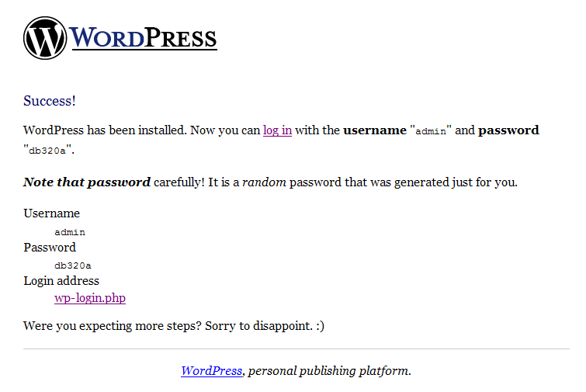Screen dimensions: 586x392
Task: Click the bold word 'username' in the sentence
Action: coord(375,130)
